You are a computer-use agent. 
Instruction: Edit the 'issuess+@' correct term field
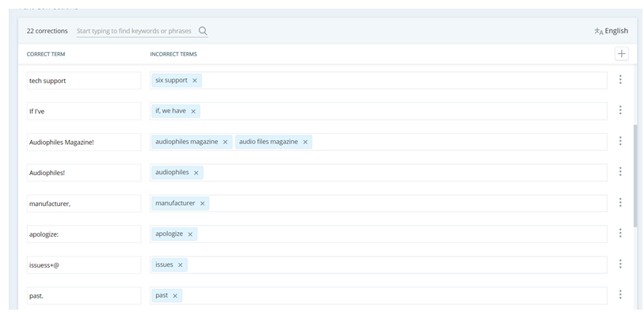click(84, 265)
